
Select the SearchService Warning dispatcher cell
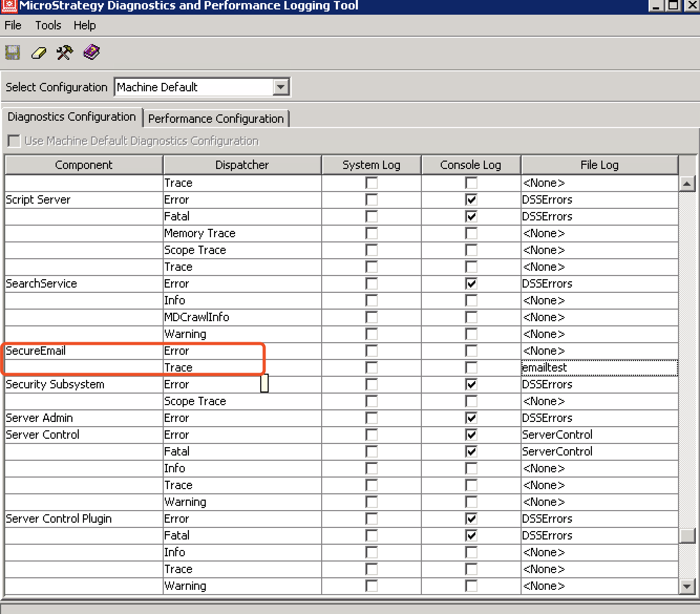(x=242, y=334)
